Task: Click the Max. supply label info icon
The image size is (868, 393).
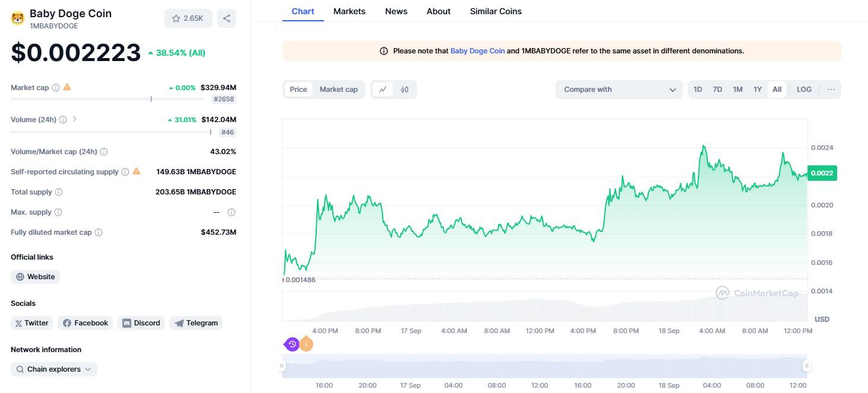Action: coord(58,212)
